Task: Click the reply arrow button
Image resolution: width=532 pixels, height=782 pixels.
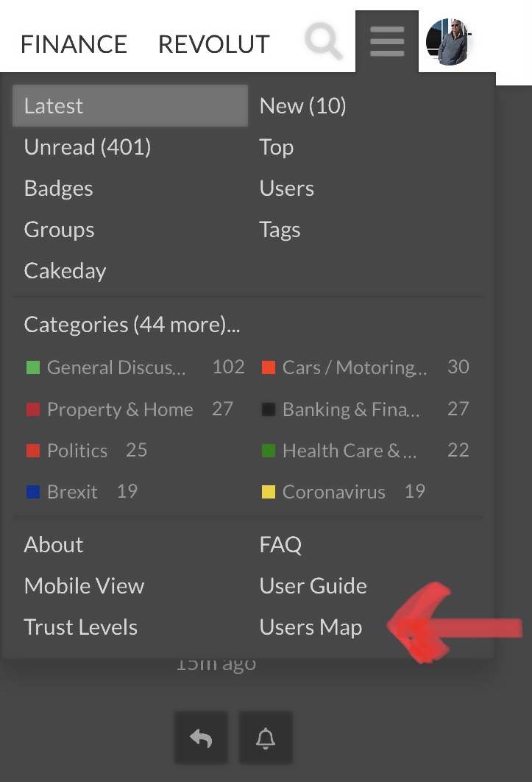Action: (x=201, y=738)
